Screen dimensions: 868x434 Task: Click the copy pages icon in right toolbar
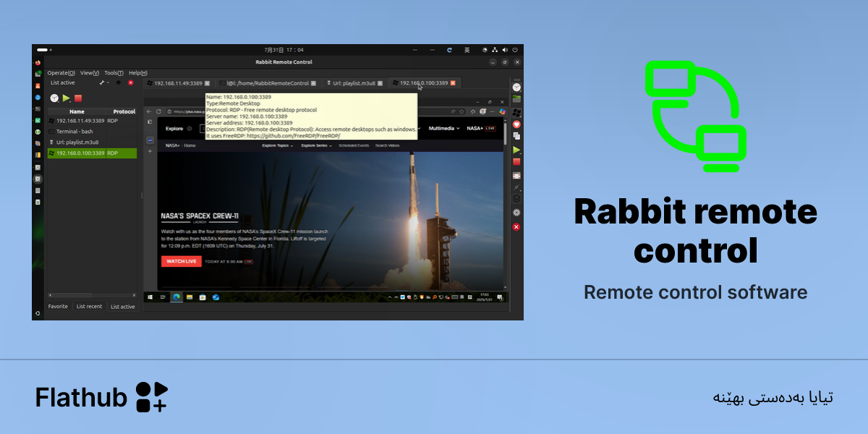(516, 136)
